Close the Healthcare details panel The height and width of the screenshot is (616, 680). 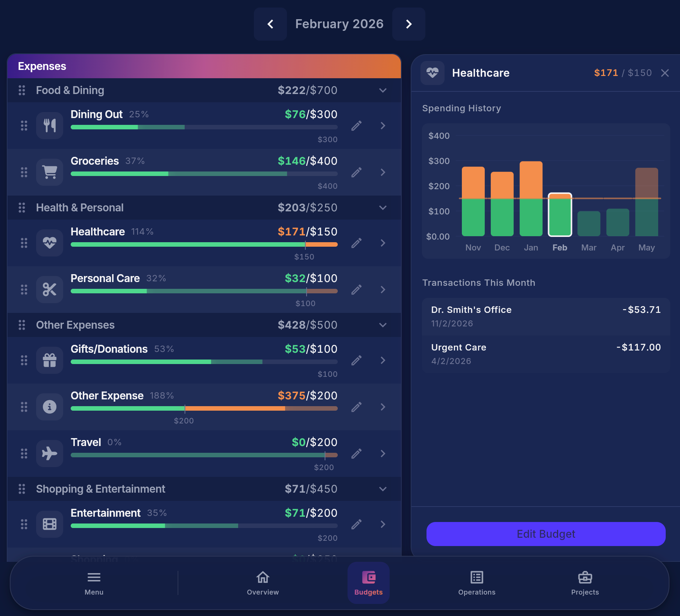pos(665,73)
